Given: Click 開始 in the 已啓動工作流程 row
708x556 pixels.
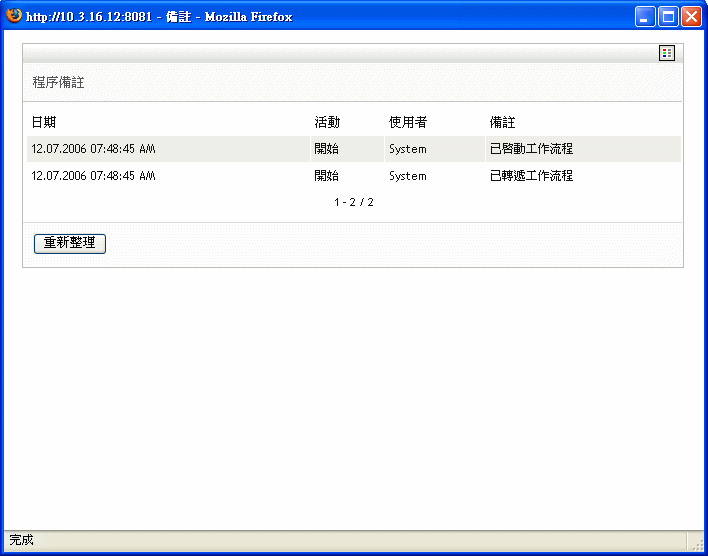Looking at the screenshot, I should pos(326,149).
